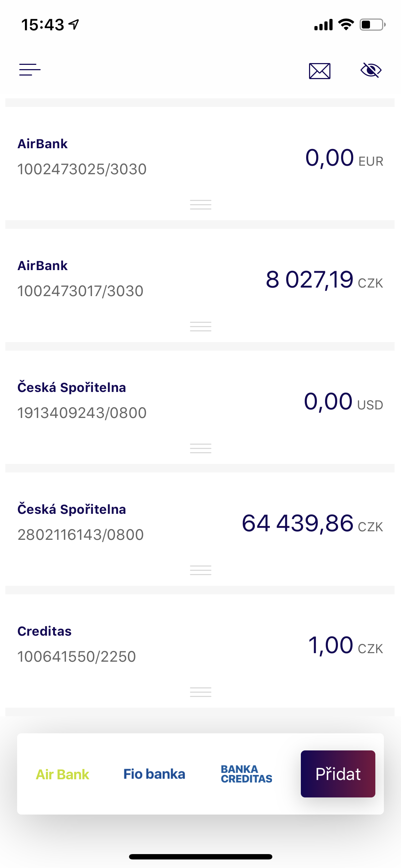Tap the 64 439,86 CZK balance
Image resolution: width=401 pixels, height=868 pixels.
tap(312, 523)
